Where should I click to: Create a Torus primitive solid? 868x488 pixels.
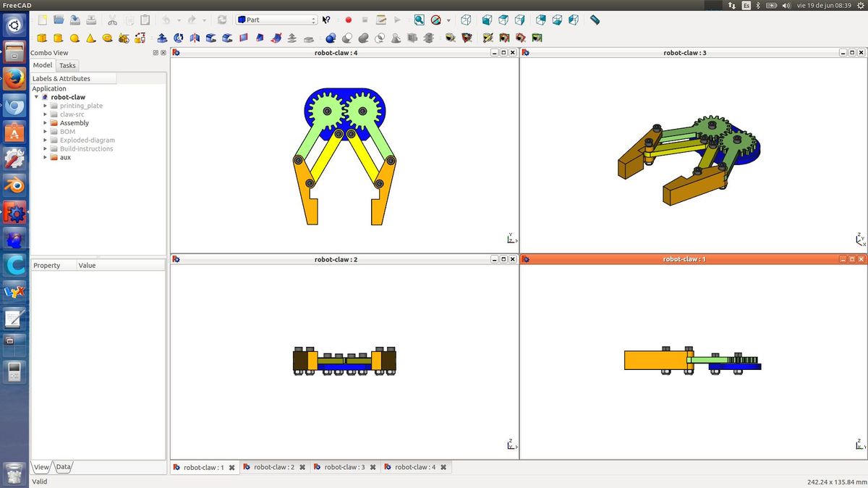pyautogui.click(x=108, y=38)
